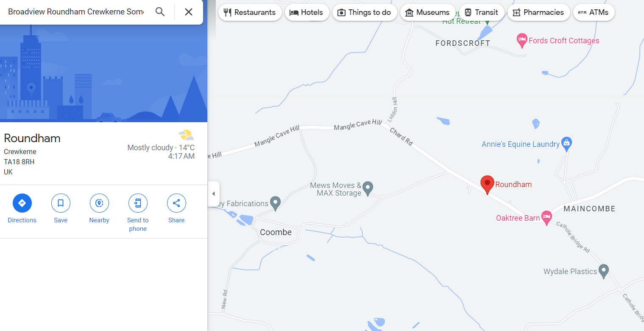The image size is (644, 331).
Task: Filter map by Restaurants
Action: tap(250, 12)
